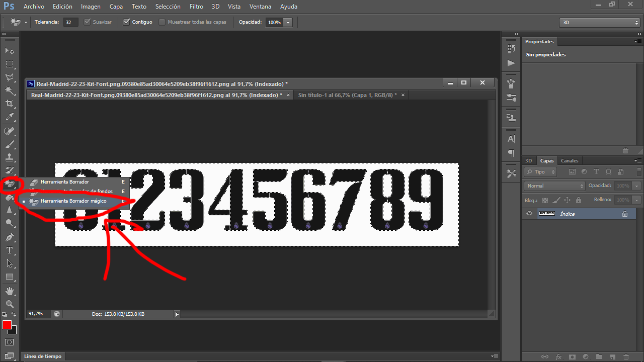This screenshot has width=644, height=362.
Task: Toggle the Suavizar checkbox
Action: [88, 22]
